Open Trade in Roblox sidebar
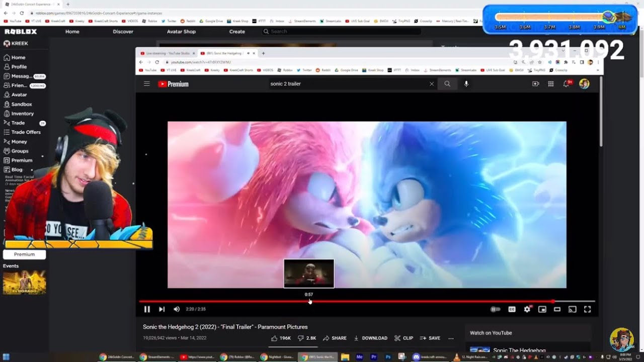This screenshot has width=644, height=362. (x=25, y=123)
